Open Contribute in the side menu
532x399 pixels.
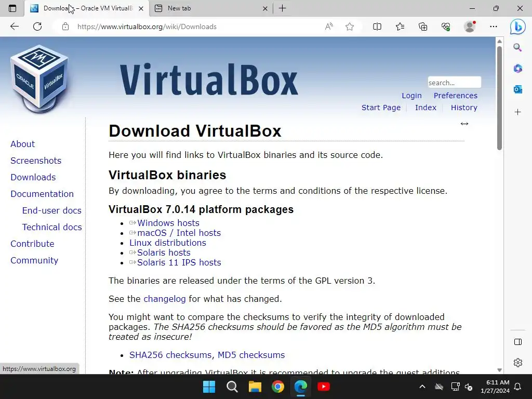[x=32, y=244]
